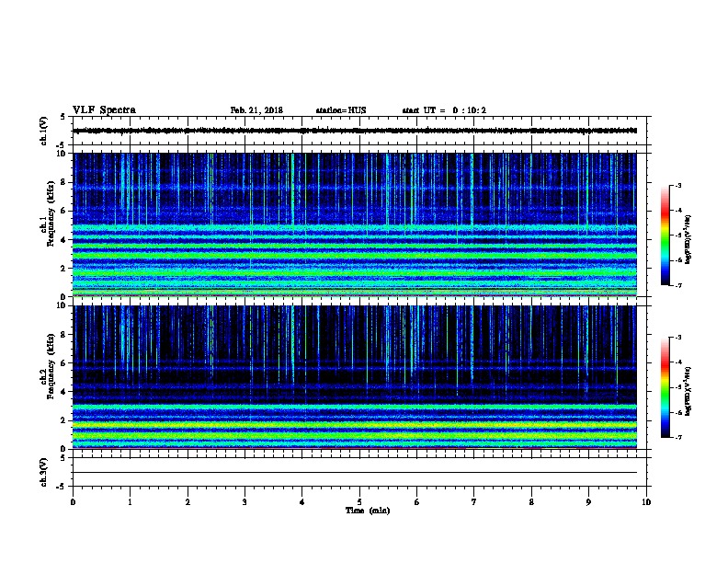728x563 pixels.
Task: Click the ch.2 colorbar label 'log(PSD)(V²/Hz)'
Action: click(x=688, y=392)
